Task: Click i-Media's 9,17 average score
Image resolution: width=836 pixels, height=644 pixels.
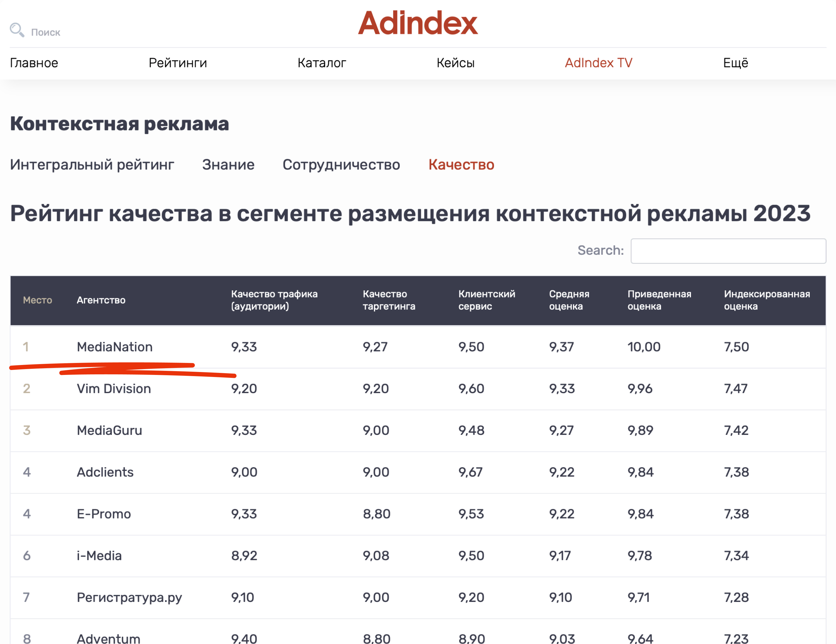Action: click(560, 555)
